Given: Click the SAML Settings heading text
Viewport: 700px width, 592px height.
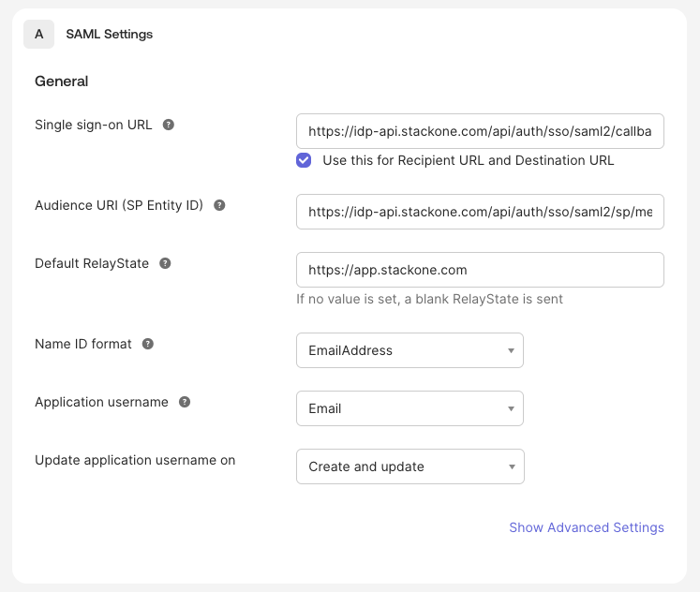Looking at the screenshot, I should coord(110,34).
